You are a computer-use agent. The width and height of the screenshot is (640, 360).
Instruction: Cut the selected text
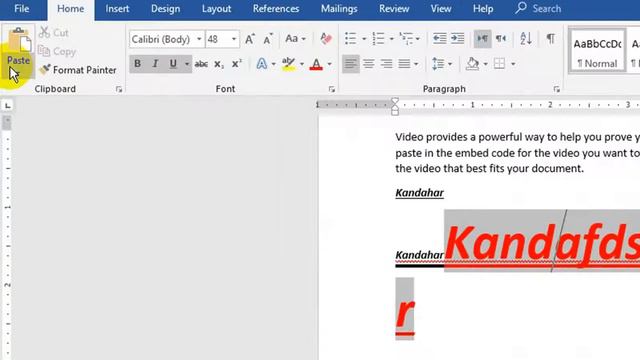(54, 33)
